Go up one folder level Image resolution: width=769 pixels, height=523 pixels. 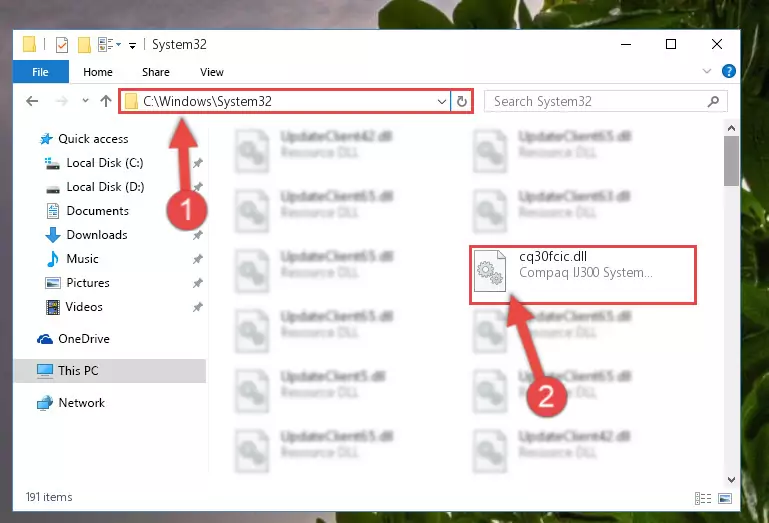point(105,101)
